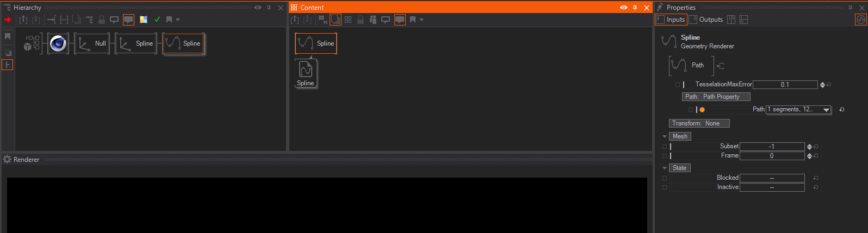Select the Cinema 4D sphere node
The height and width of the screenshot is (233, 868).
click(58, 43)
